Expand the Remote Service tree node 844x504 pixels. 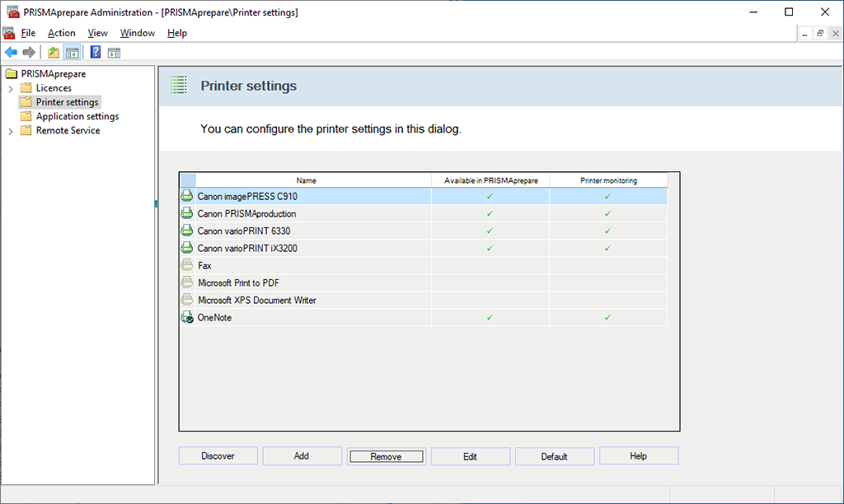(10, 131)
